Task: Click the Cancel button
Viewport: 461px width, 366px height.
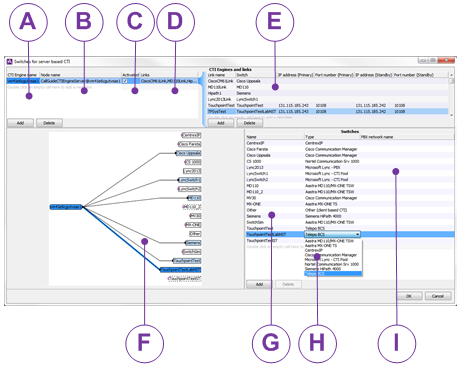Action: point(438,296)
